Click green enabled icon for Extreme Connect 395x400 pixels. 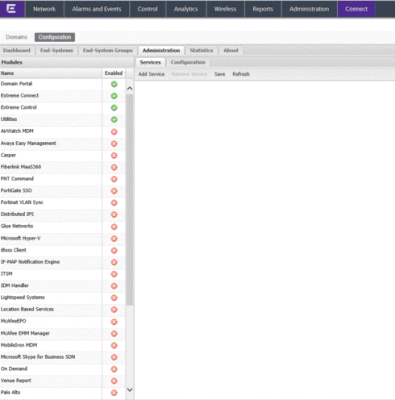(114, 96)
